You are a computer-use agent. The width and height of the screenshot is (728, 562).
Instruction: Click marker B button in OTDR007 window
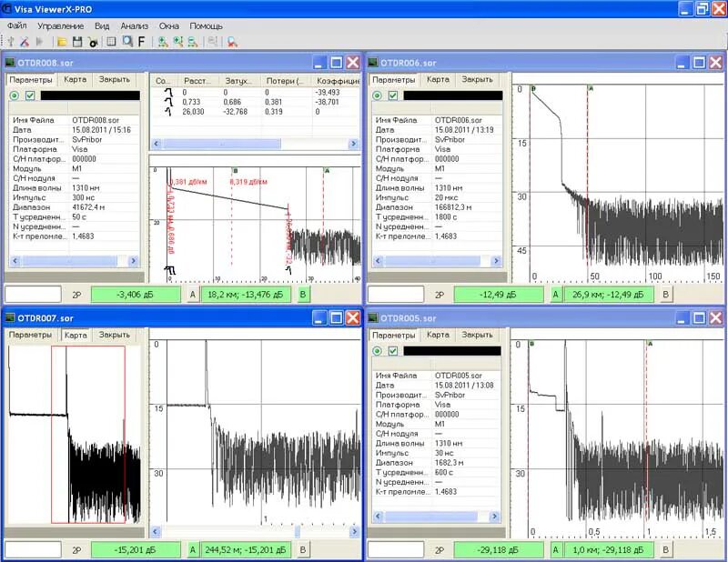[303, 549]
